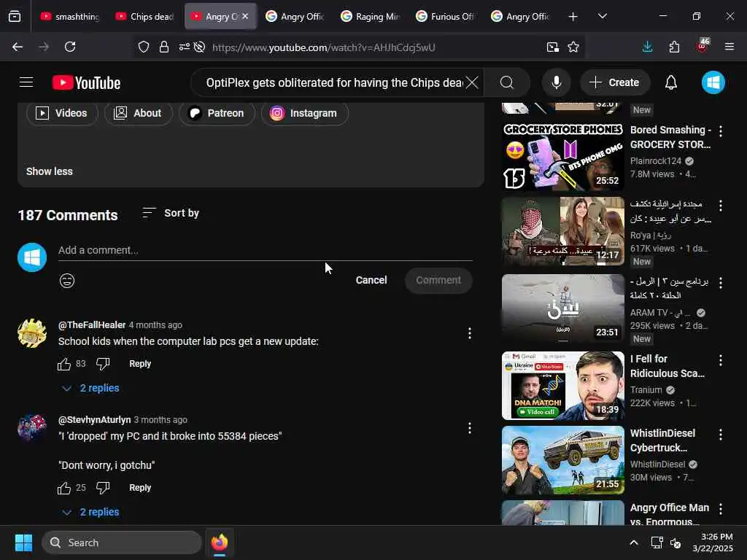Open menu for Bored Smashing Grocery Store video

click(721, 131)
